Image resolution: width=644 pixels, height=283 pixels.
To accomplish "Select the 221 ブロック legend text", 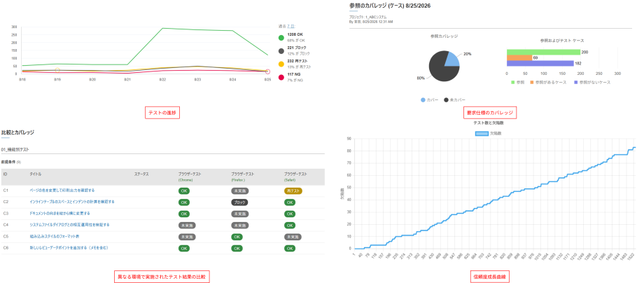I will (297, 48).
